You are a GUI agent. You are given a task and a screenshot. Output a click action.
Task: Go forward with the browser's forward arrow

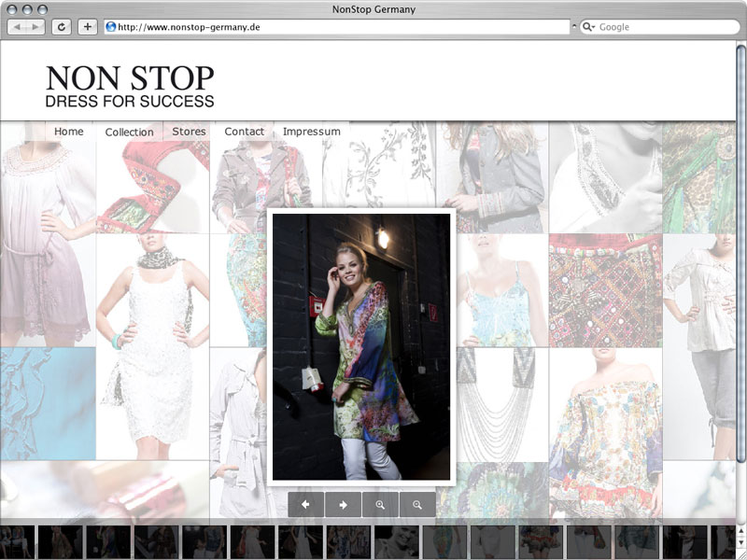tap(35, 27)
